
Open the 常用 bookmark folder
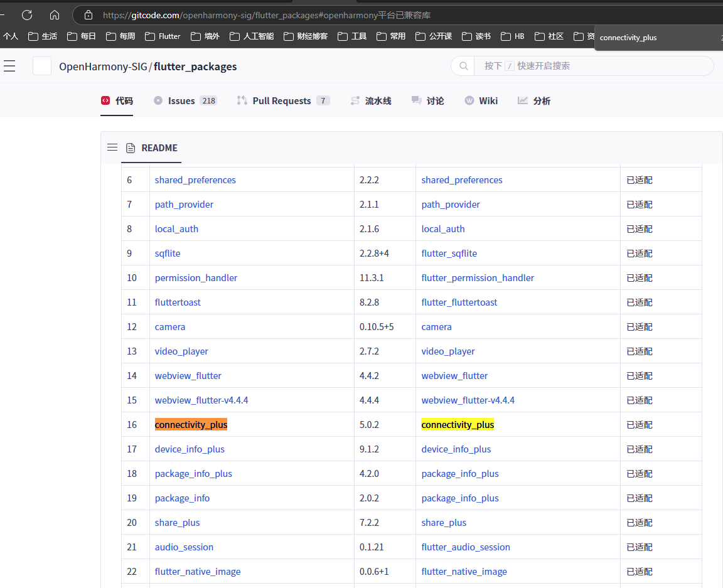pos(390,36)
